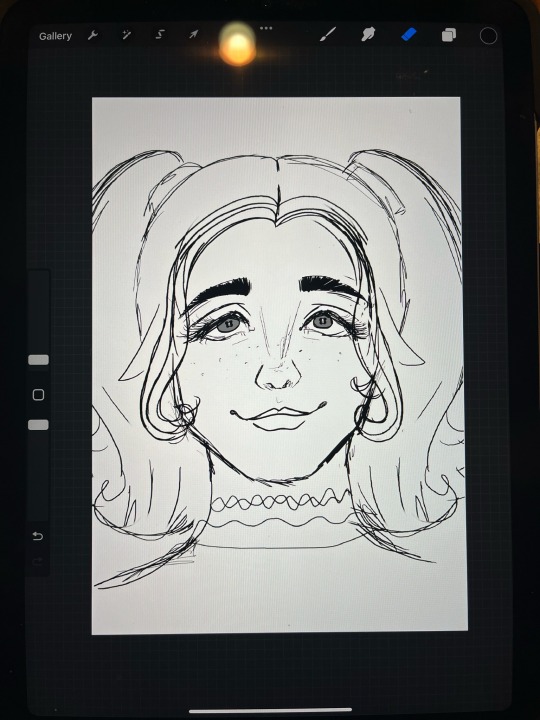
Task: Open the Actions wrench menu
Action: [x=93, y=35]
